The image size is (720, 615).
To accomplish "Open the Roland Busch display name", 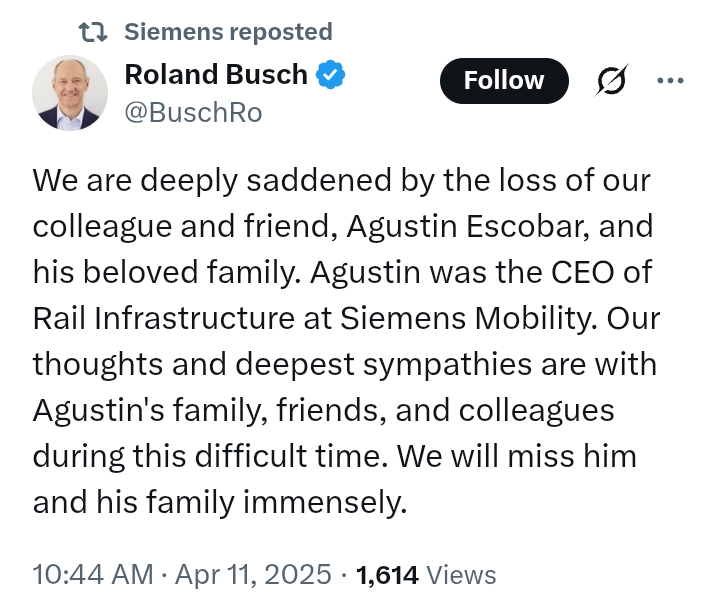I will (x=216, y=74).
